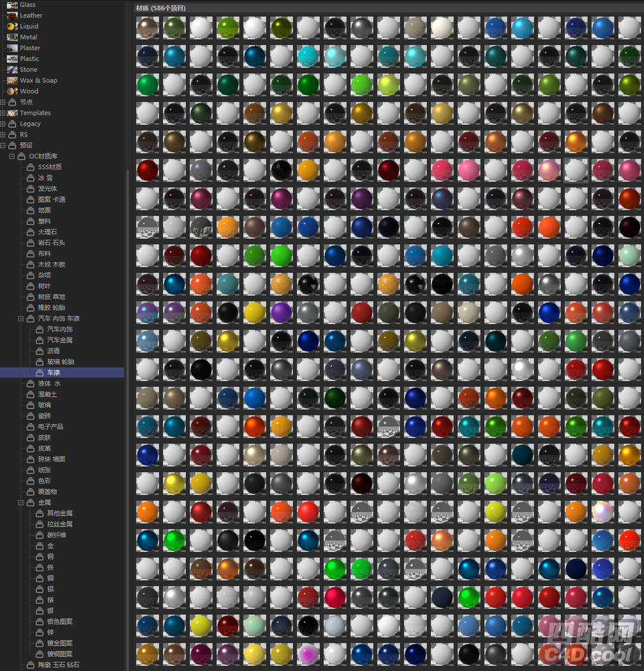This screenshot has width=644, height=671.
Task: Collapse the 金属 folder in the tree
Action: coord(21,502)
